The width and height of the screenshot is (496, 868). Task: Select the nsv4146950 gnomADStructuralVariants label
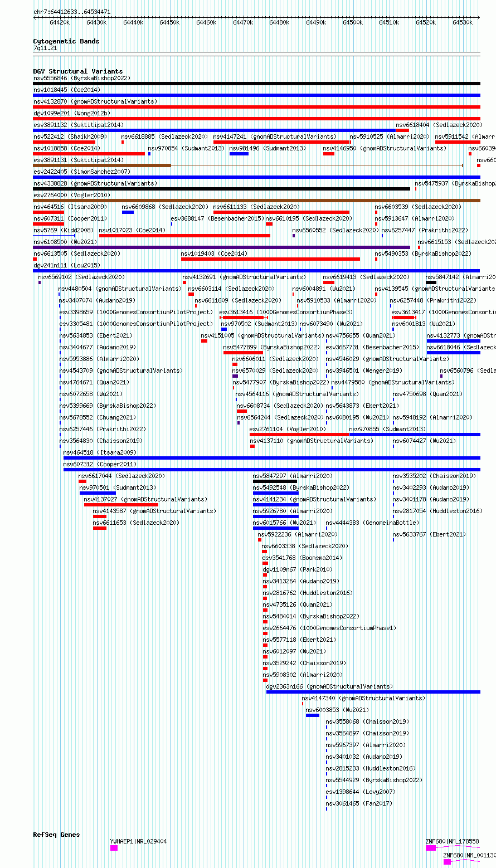[x=385, y=148]
